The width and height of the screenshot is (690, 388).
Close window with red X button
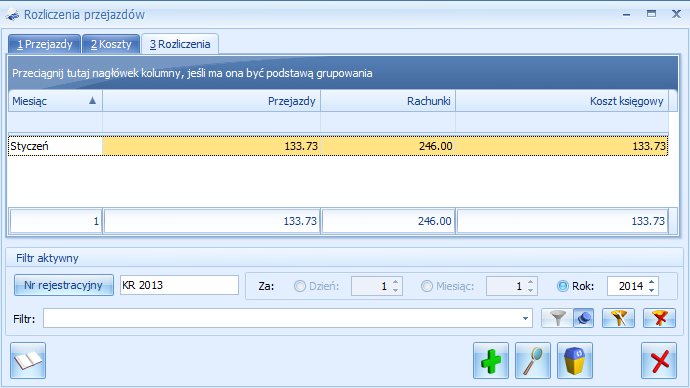659,360
